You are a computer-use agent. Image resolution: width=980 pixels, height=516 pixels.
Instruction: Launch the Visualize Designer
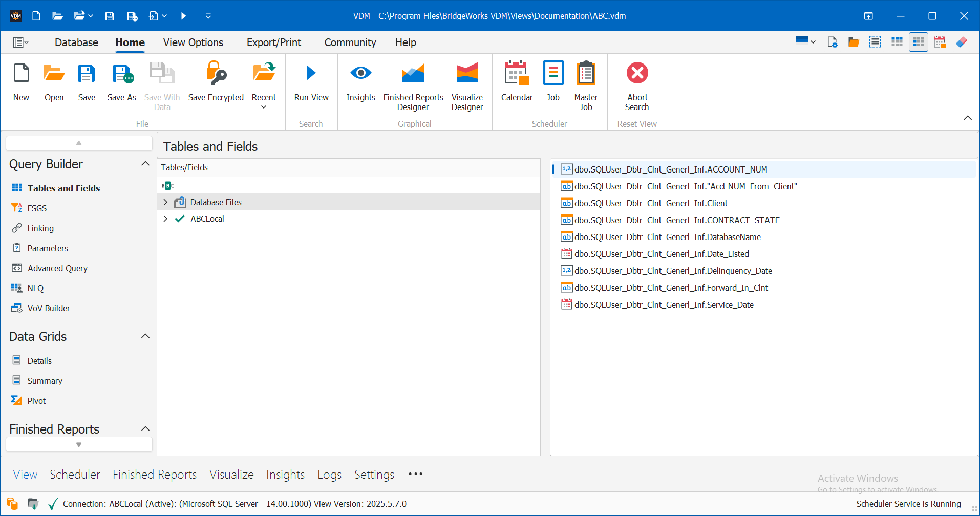pos(466,84)
